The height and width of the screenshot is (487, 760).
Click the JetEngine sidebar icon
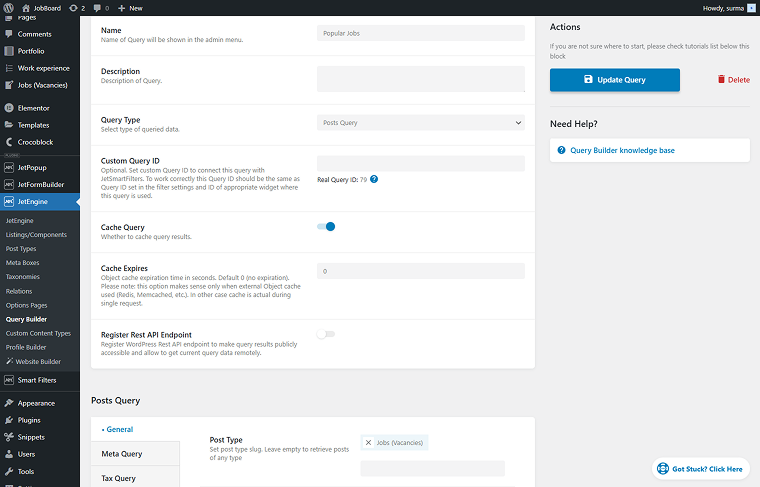coord(9,202)
